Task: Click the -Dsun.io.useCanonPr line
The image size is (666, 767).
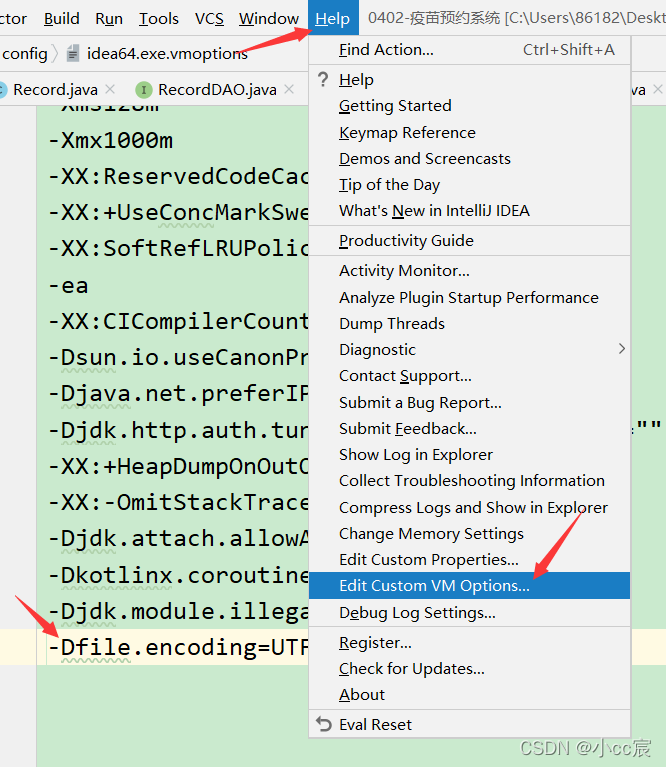Action: [x=178, y=358]
